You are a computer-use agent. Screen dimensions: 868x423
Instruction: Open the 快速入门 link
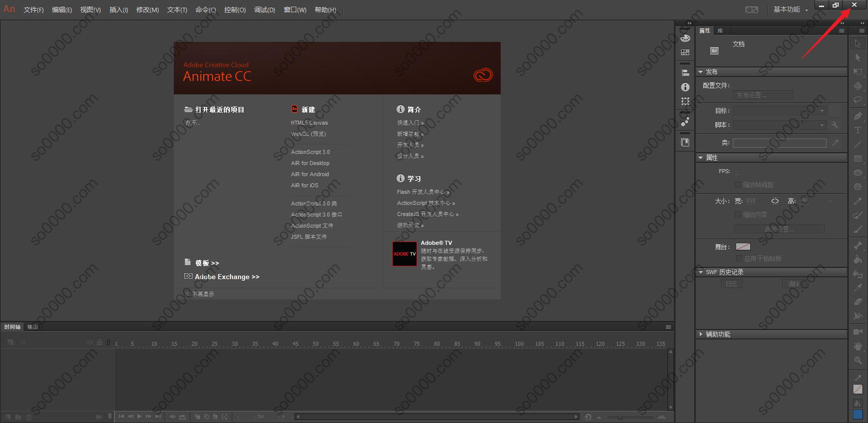410,123
